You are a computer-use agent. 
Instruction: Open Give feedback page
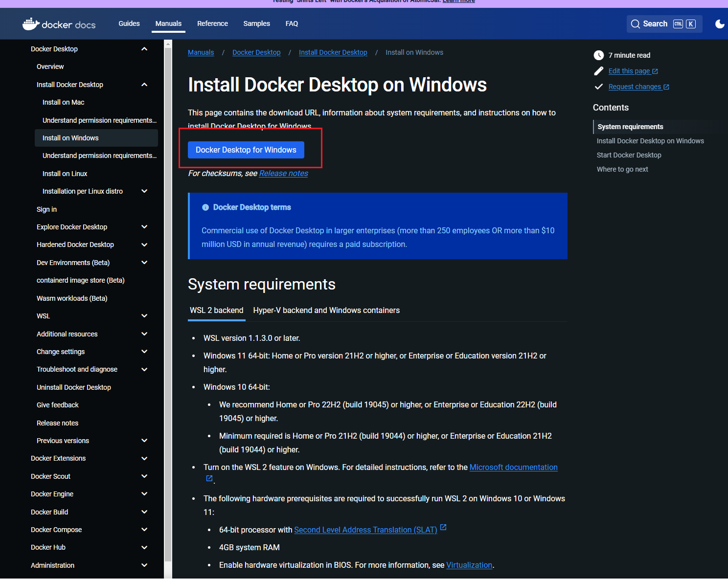click(58, 405)
